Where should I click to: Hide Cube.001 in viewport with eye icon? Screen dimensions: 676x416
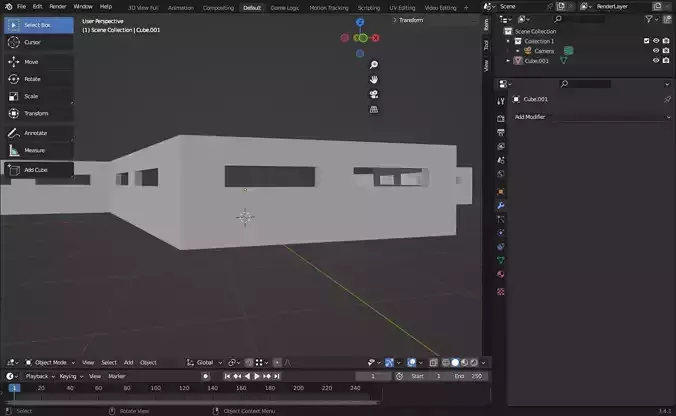click(x=656, y=60)
